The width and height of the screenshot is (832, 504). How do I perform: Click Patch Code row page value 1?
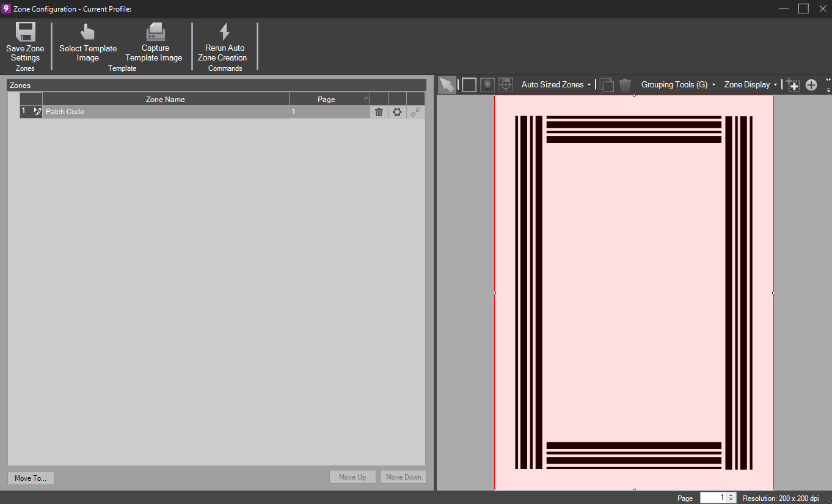click(x=329, y=112)
